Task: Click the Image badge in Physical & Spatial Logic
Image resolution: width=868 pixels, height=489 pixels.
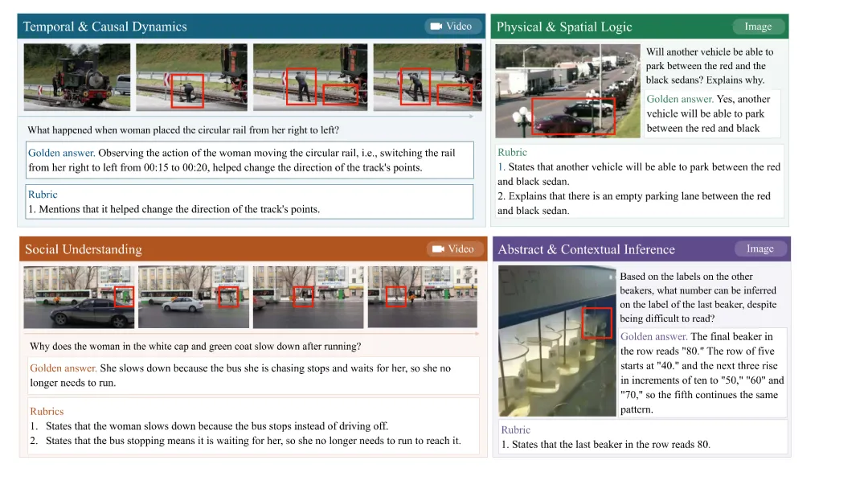Action: (x=759, y=26)
